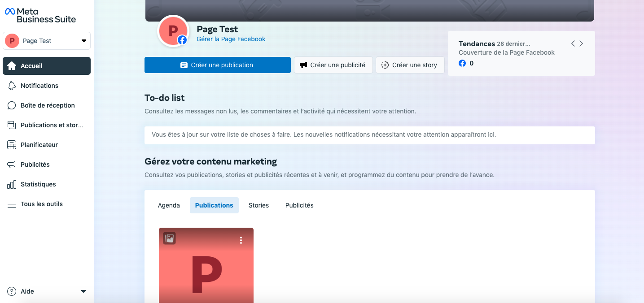Open Statistiques from the sidebar
This screenshot has height=303, width=644.
click(x=47, y=184)
